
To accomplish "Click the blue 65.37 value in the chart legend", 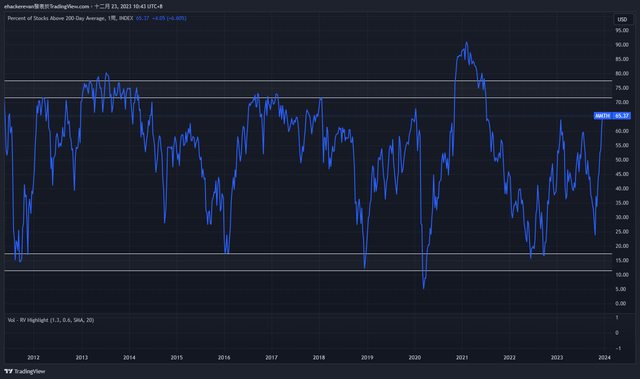I will (142, 18).
